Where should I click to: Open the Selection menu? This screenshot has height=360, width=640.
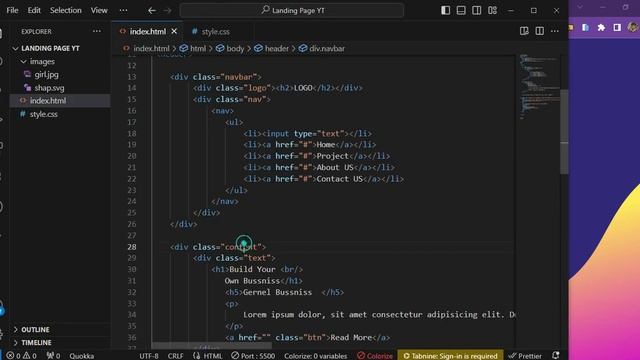[66, 10]
